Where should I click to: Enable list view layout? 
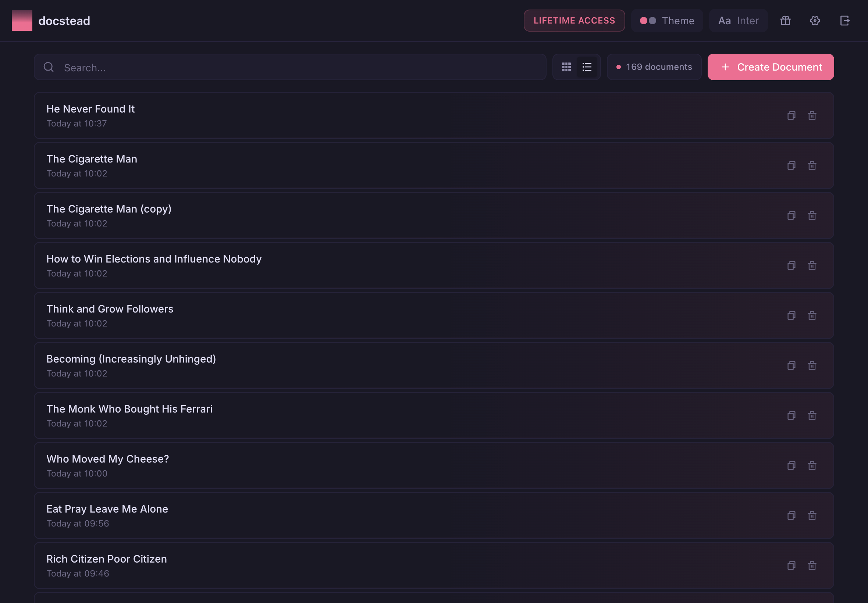coord(587,67)
